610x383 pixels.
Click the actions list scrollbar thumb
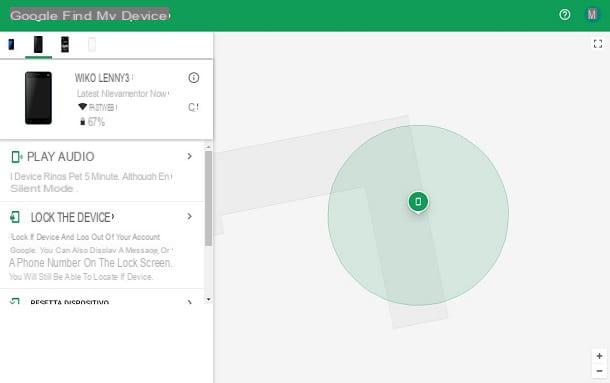(x=209, y=199)
